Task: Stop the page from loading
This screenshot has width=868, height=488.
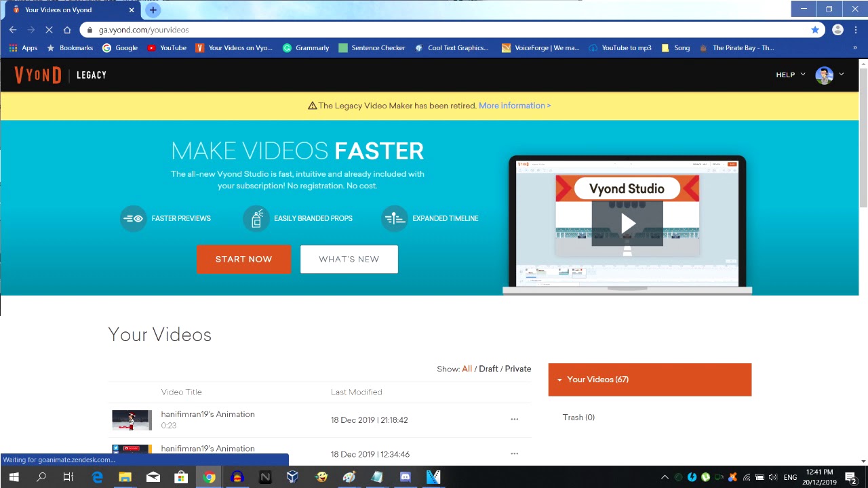Action: 49,30
